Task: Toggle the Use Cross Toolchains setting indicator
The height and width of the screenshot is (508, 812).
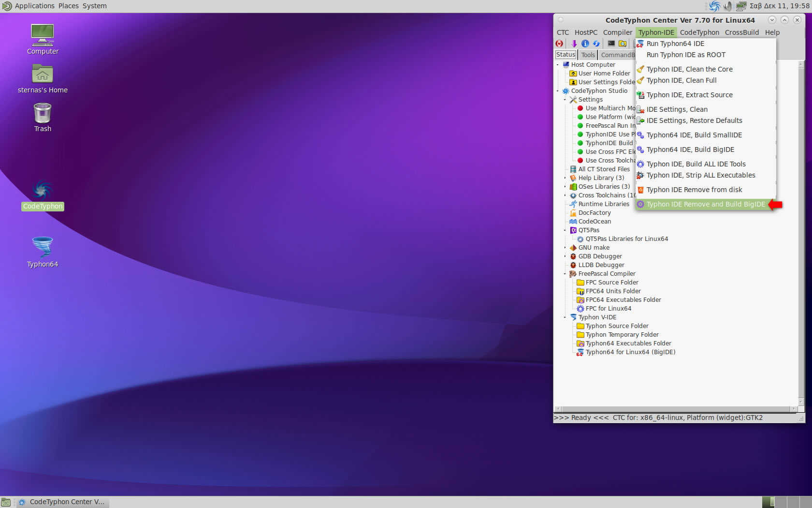Action: [580, 161]
